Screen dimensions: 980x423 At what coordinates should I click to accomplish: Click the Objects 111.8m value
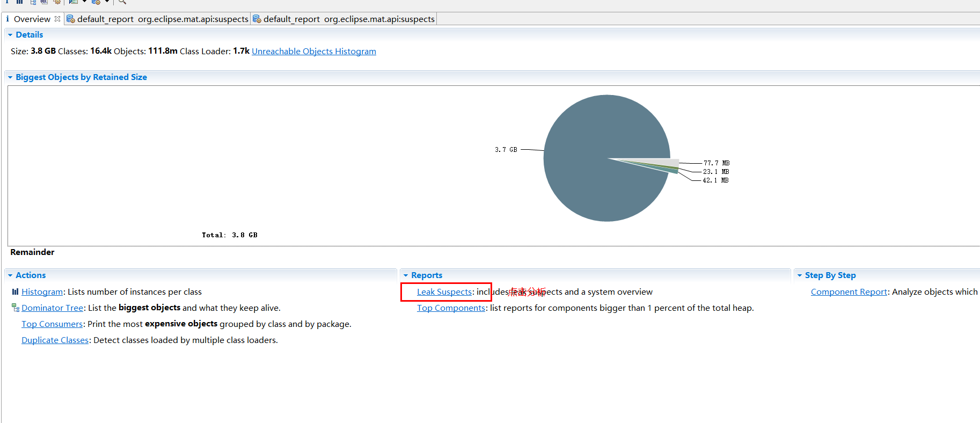(163, 51)
